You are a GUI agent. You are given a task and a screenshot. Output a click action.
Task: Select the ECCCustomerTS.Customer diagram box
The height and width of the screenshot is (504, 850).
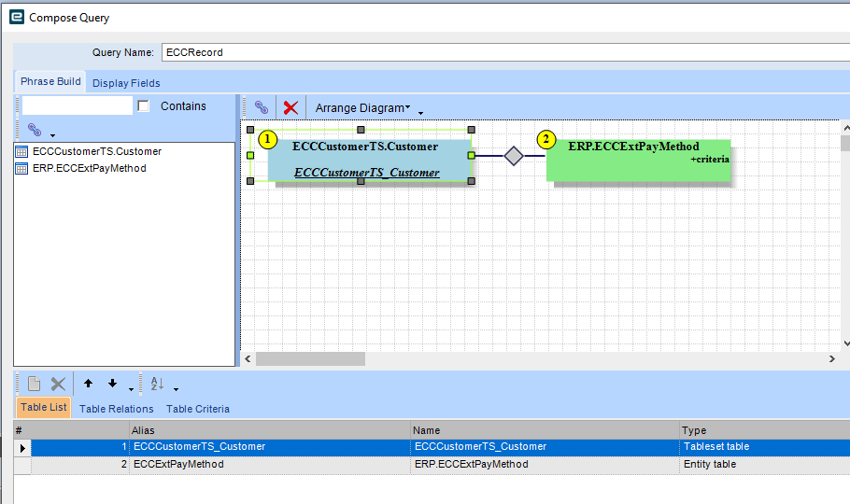(370, 160)
